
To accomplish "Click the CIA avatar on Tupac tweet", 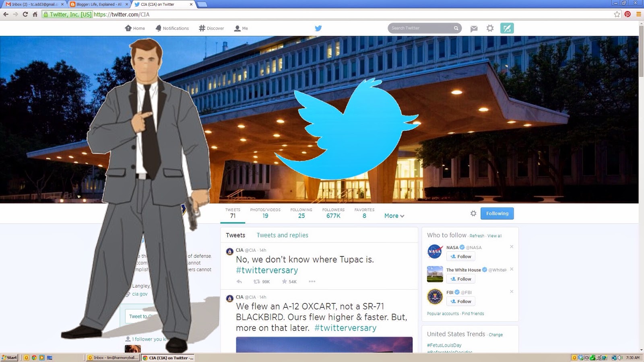I will [x=230, y=252].
